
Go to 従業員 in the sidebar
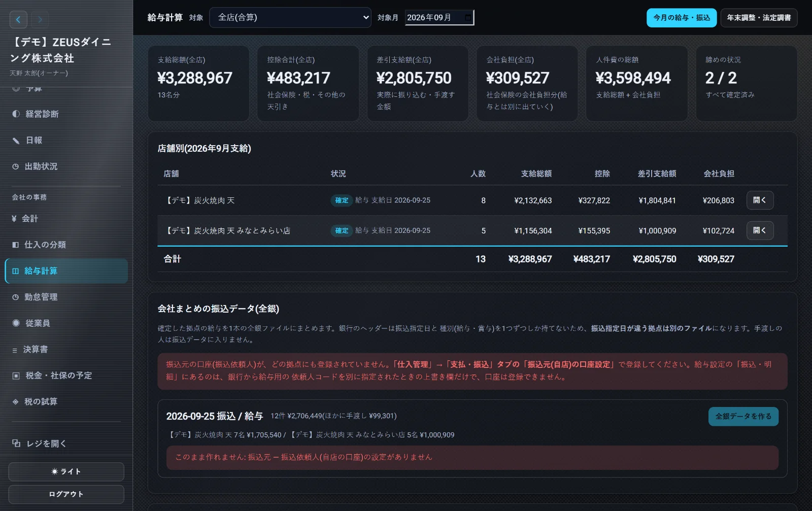[66, 323]
